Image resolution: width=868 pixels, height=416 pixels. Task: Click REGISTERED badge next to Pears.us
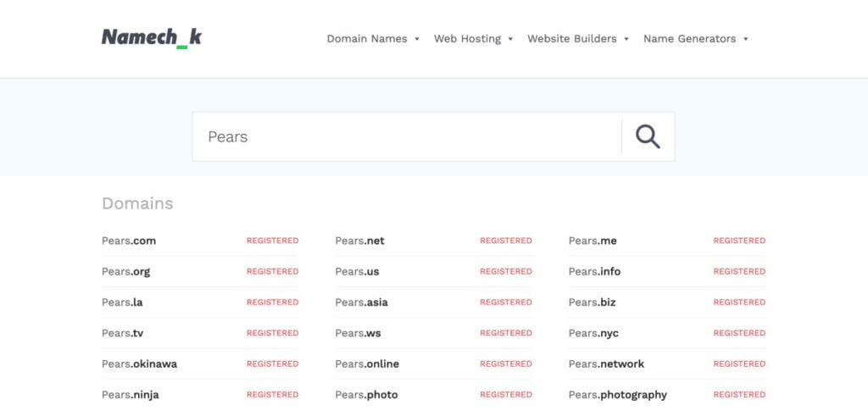[506, 272]
